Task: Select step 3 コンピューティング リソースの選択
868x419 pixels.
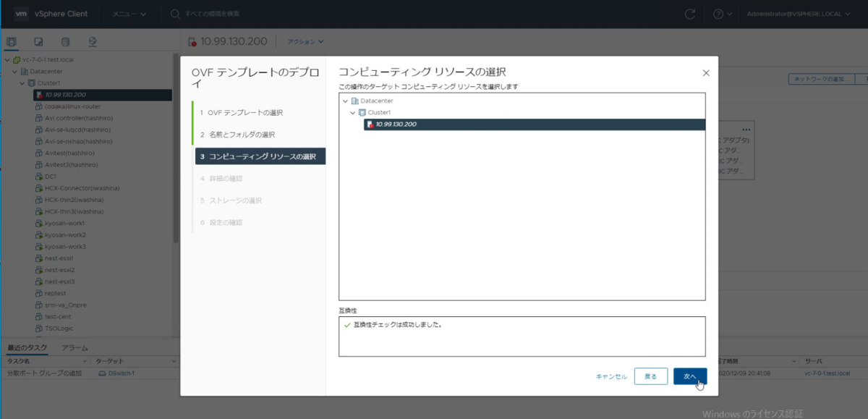Action: pyautogui.click(x=260, y=156)
